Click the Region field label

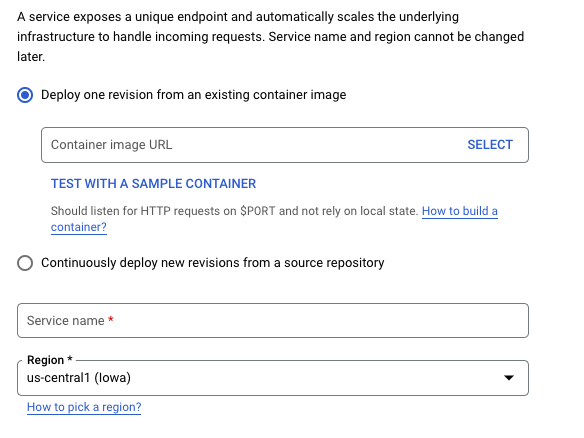point(50,360)
